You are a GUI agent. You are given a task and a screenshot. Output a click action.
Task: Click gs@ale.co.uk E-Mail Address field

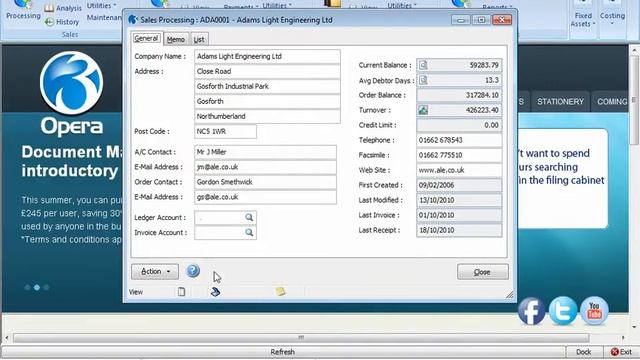[x=265, y=197]
